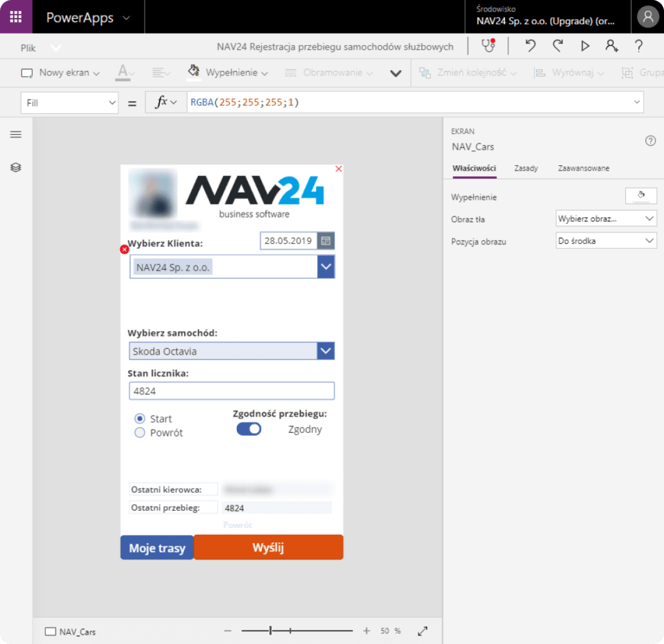Click the Ostatni kierowca label

coord(173,490)
